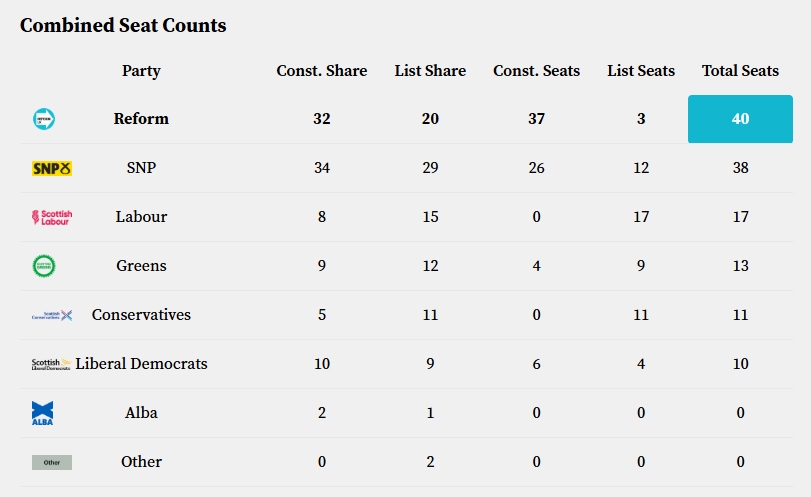This screenshot has height=497, width=811.
Task: Click the Total Seats column header
Action: click(x=740, y=71)
